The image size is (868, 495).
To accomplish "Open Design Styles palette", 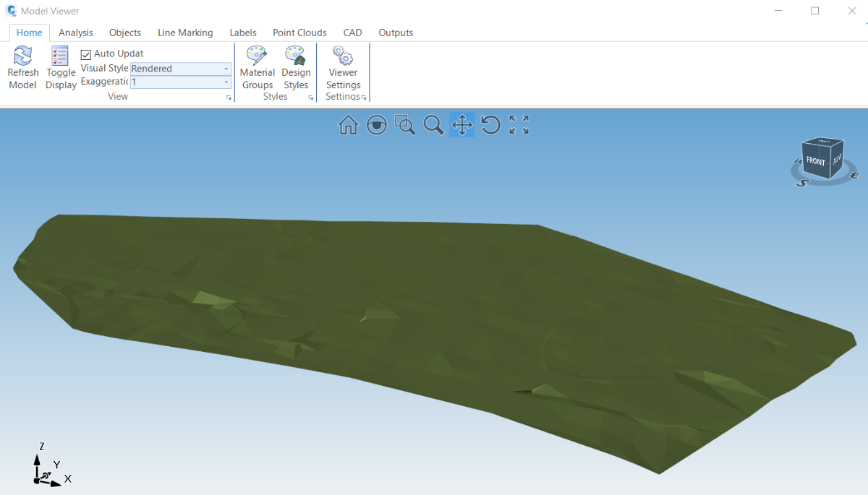I will [295, 56].
